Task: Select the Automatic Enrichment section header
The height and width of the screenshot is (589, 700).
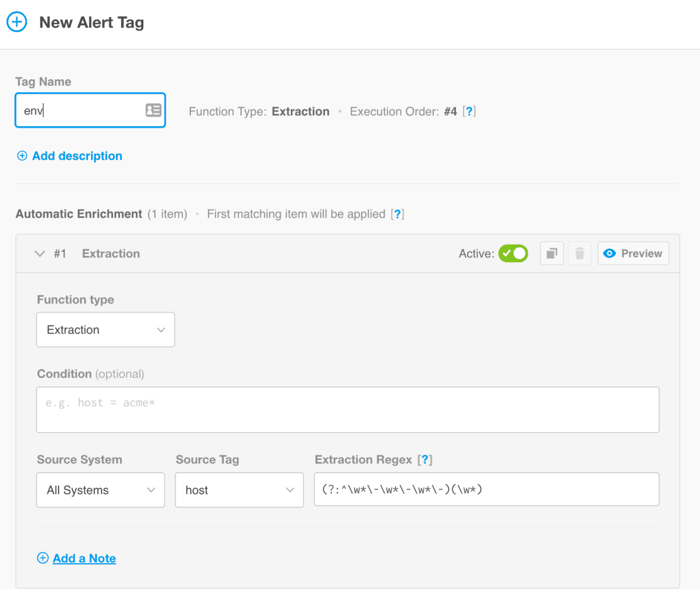Action: pos(78,214)
